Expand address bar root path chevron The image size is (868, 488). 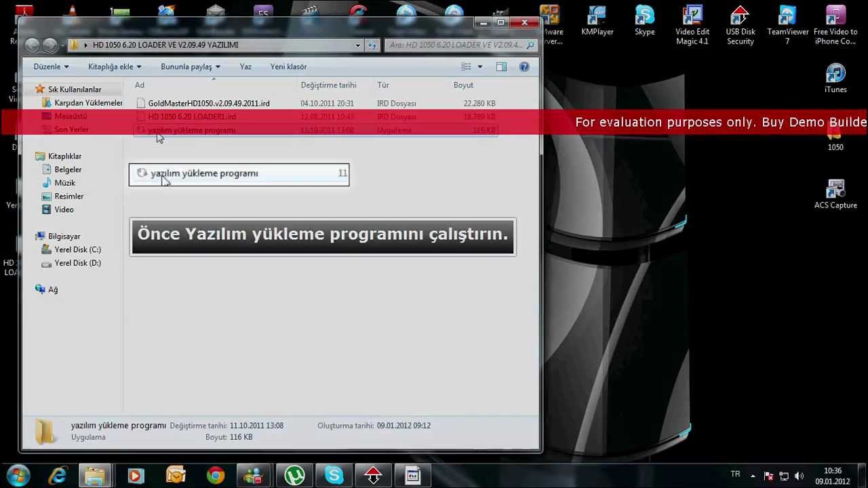point(85,45)
